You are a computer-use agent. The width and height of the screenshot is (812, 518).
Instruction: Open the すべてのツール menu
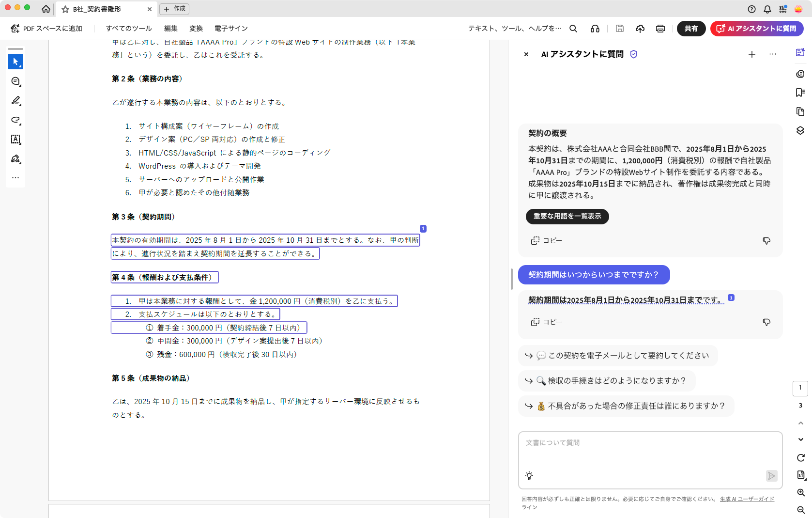click(x=129, y=29)
